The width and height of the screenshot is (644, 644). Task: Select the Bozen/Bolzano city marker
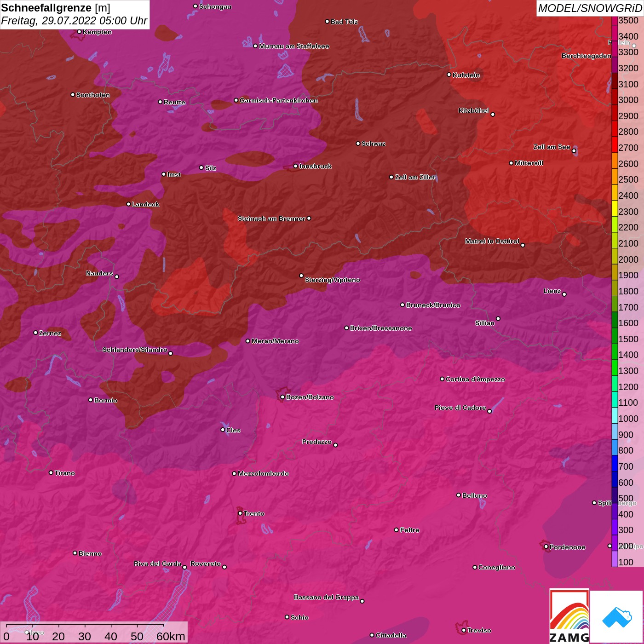pos(282,397)
